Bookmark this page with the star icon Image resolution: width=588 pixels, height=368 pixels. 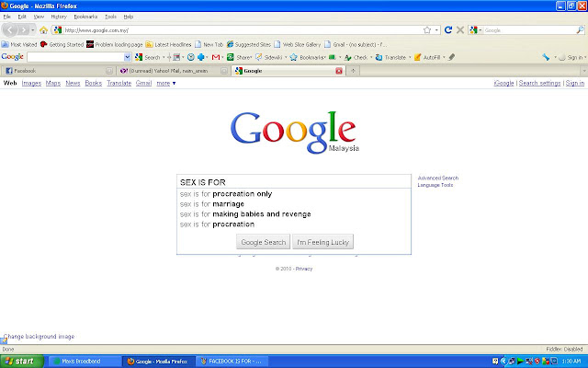(427, 30)
